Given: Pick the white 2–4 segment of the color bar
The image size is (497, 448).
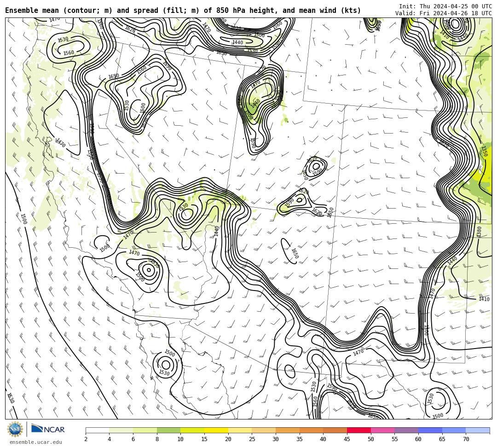Looking at the screenshot, I should 97,430.
